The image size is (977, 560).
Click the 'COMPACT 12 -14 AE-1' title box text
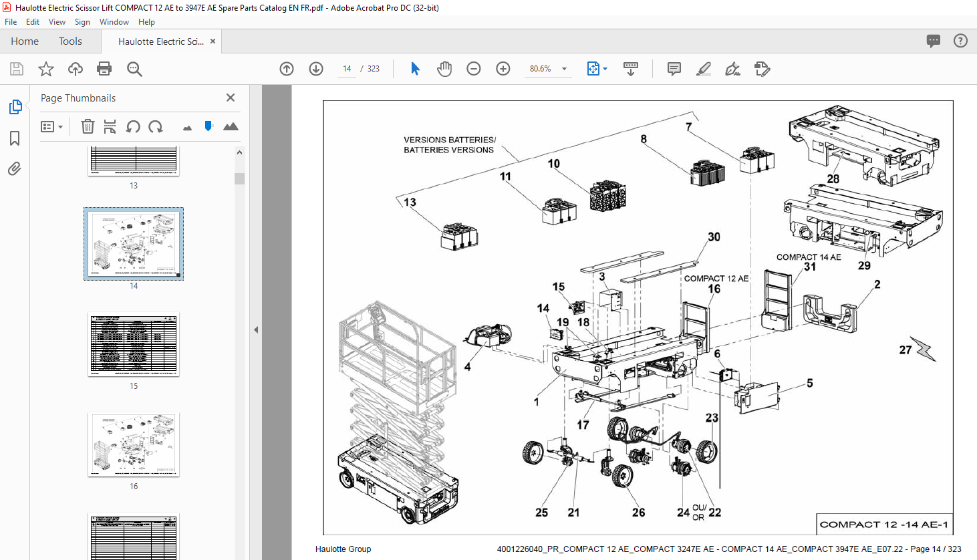pyautogui.click(x=884, y=525)
